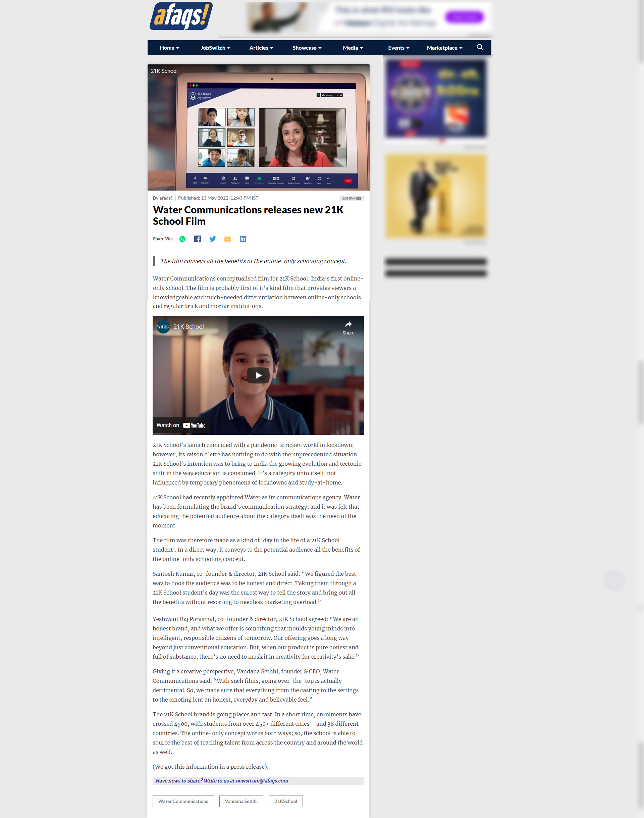
Task: Open the Water Communications tag
Action: click(183, 801)
